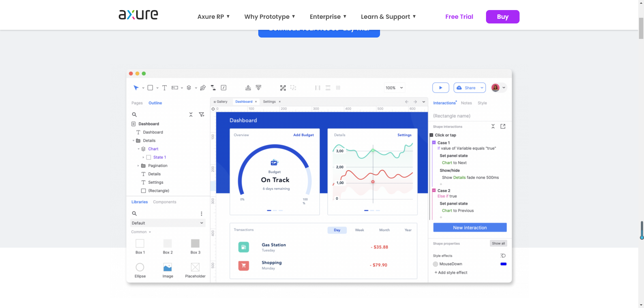Click the play preview button

pos(441,88)
